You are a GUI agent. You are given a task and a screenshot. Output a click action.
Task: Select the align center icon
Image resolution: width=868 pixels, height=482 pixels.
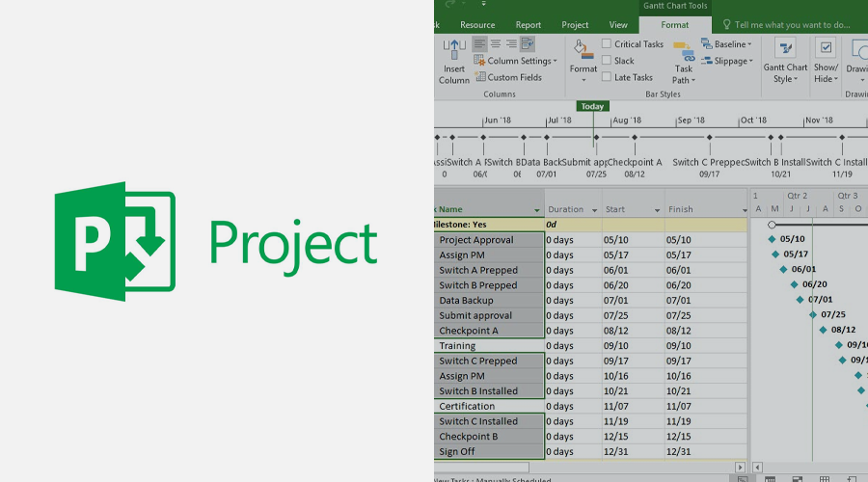coord(496,43)
